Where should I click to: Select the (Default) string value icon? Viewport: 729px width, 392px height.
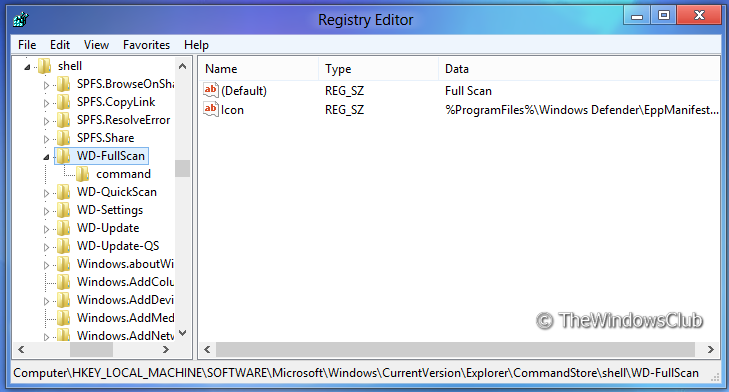[x=211, y=90]
